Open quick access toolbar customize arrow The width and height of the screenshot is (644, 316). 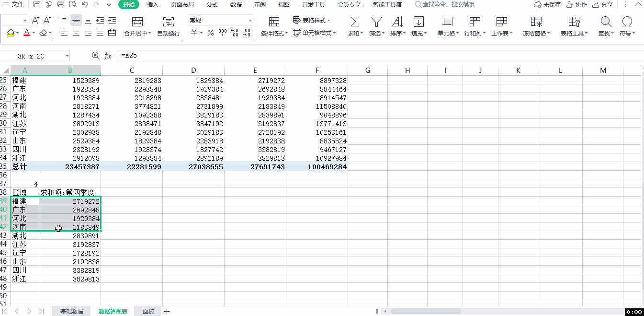[109, 5]
